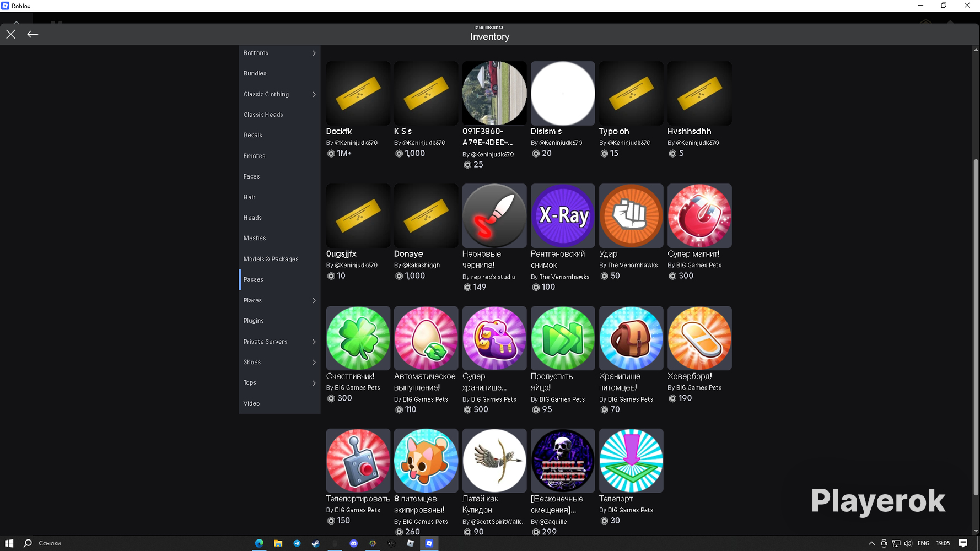Switch to the Emotes category
The width and height of the screenshot is (980, 551).
[x=279, y=156]
